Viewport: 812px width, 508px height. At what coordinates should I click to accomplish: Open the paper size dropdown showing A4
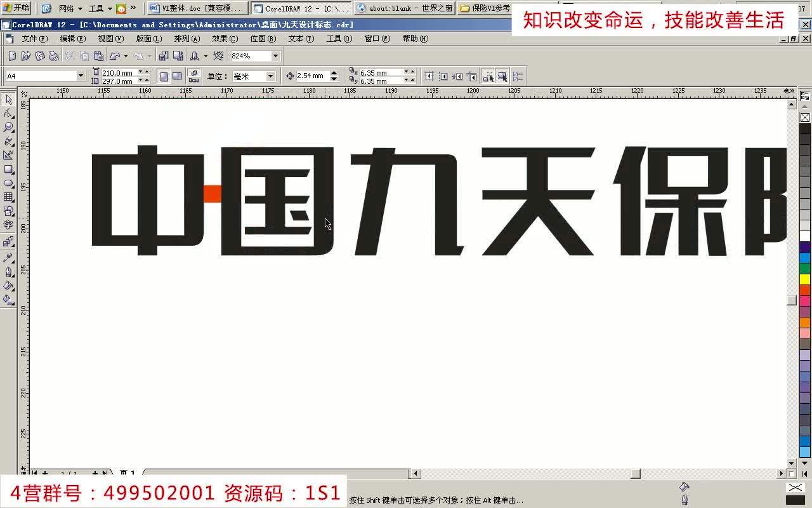tap(81, 76)
